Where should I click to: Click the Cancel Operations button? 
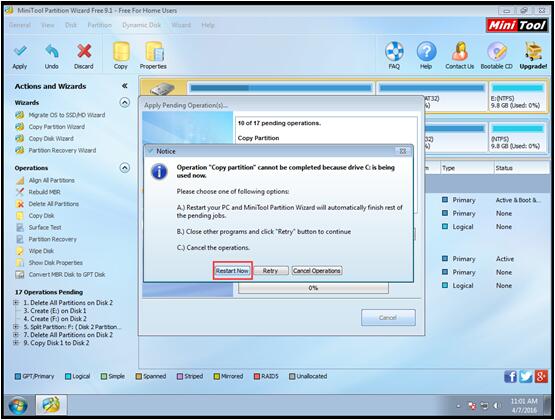(x=317, y=271)
